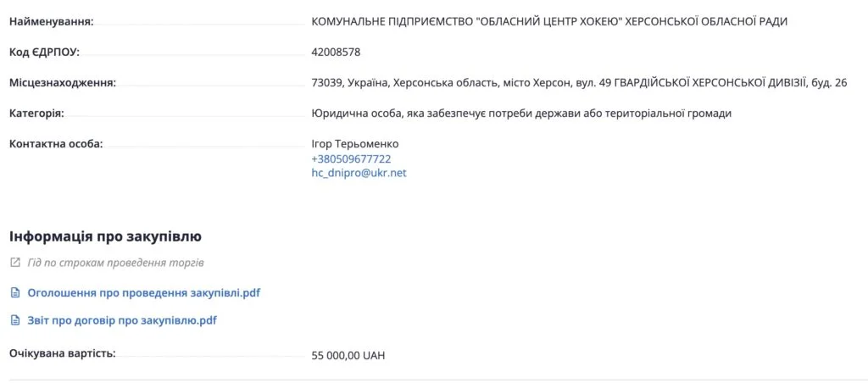Image resolution: width=868 pixels, height=383 pixels.
Task: Click the organization name КОМУНАЛЬНЕ ПІДПРИЄМСТВО text
Action: point(549,21)
